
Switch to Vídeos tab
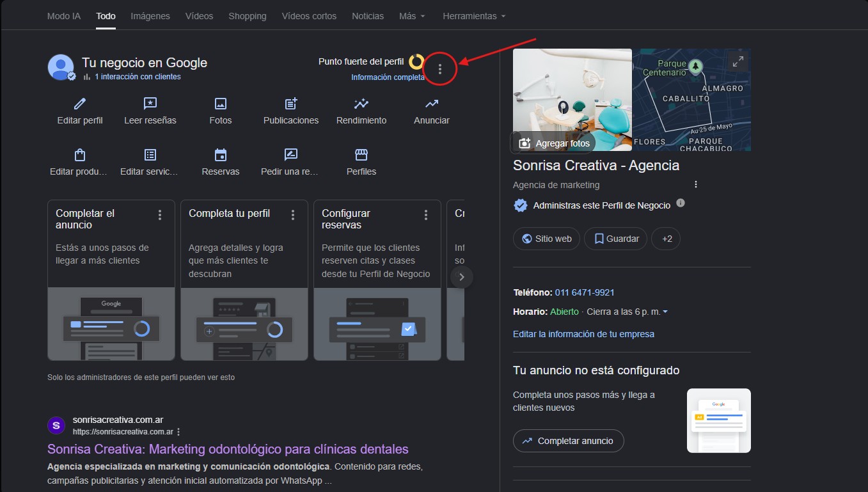pyautogui.click(x=200, y=16)
